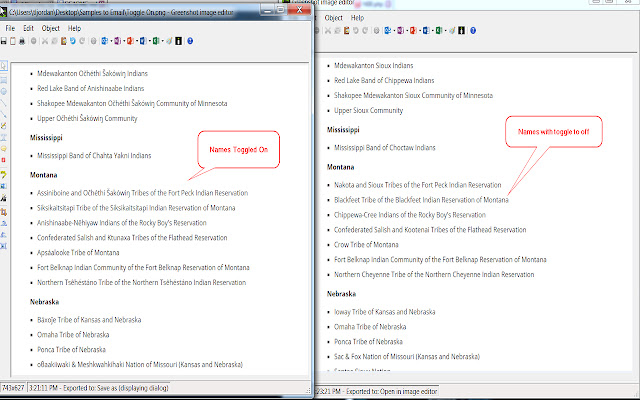Open OneNote export dropdown arrow in front toolbar
This screenshot has width=640, height=400.
point(124,41)
